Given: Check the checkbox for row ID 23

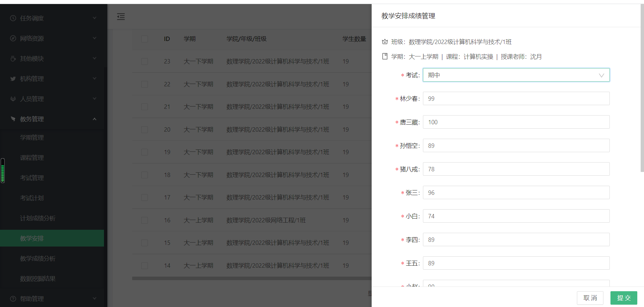Looking at the screenshot, I should [145, 61].
